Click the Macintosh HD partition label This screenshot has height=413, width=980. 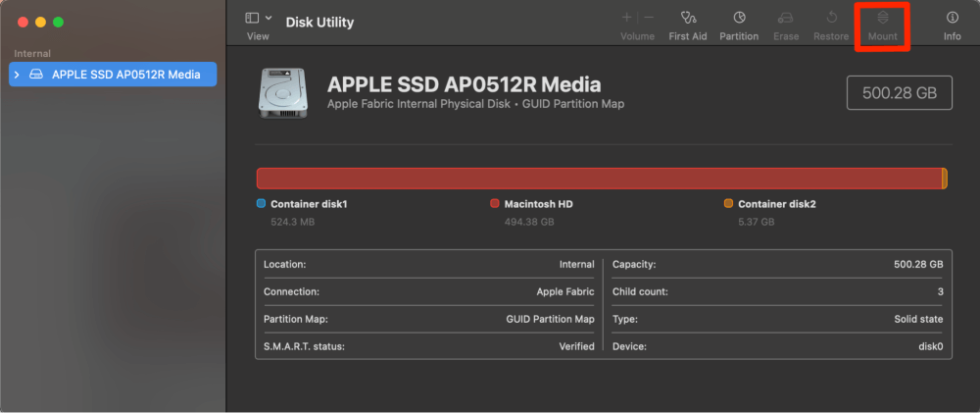click(538, 204)
